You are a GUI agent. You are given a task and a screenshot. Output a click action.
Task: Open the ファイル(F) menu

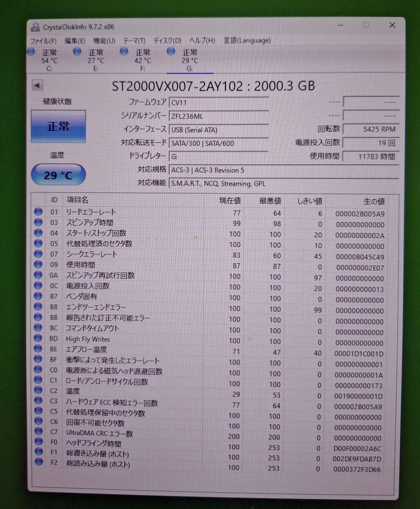[43, 41]
